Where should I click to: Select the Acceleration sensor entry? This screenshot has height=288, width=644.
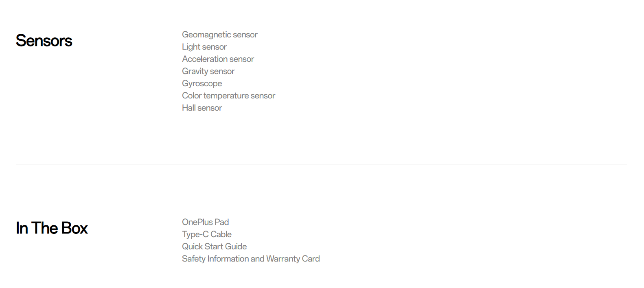click(218, 59)
